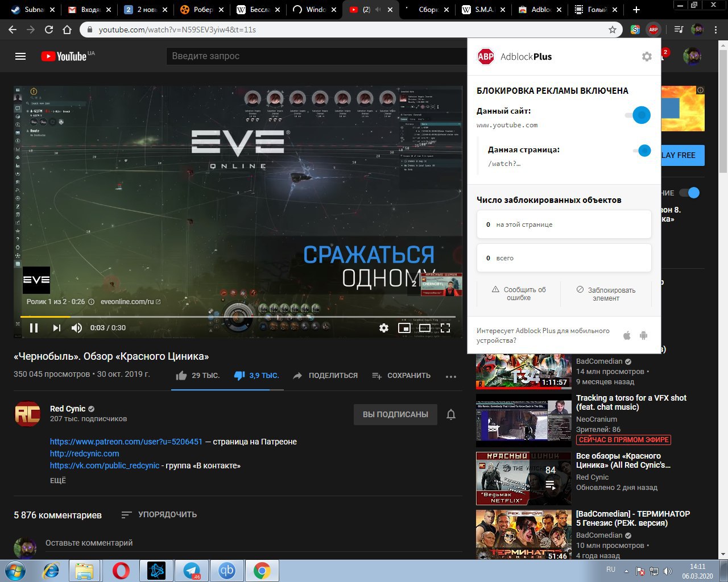Viewport: 728px width, 582px height.
Task: Toggle the autoplay switch in sidebar
Action: click(x=689, y=193)
